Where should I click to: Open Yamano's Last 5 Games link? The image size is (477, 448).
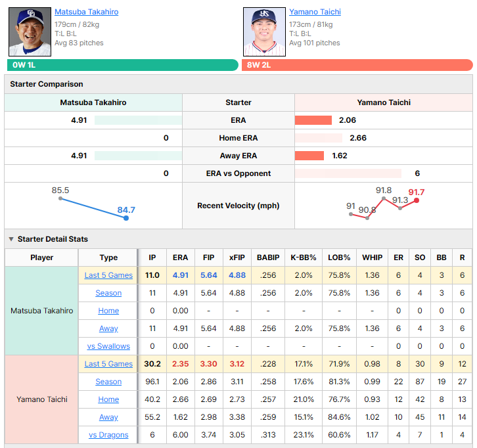coord(108,364)
